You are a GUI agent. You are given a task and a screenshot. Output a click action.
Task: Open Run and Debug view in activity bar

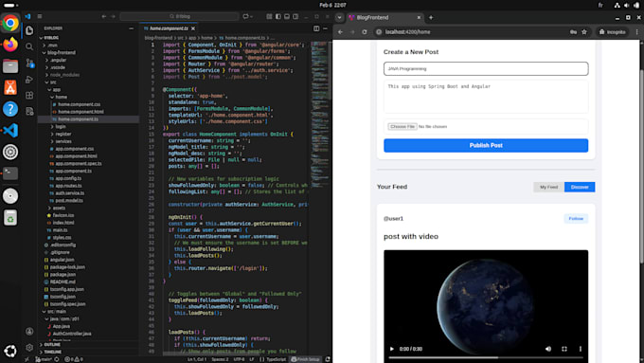[29, 80]
